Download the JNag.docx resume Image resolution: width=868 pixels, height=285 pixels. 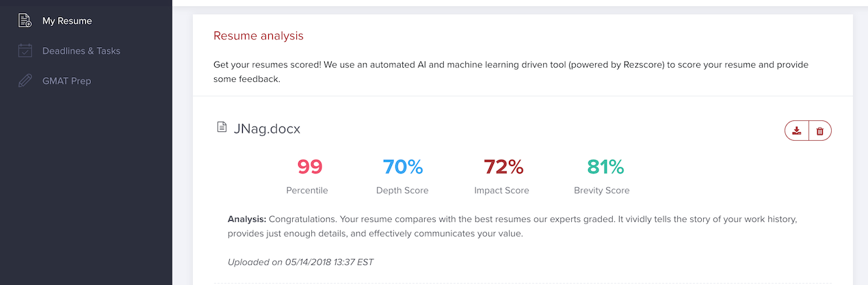pyautogui.click(x=796, y=130)
